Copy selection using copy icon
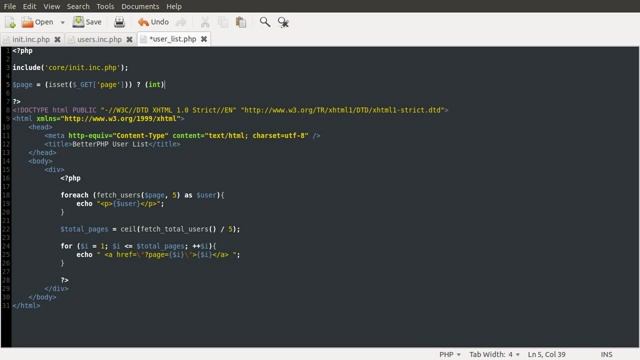The image size is (640, 360). (223, 22)
